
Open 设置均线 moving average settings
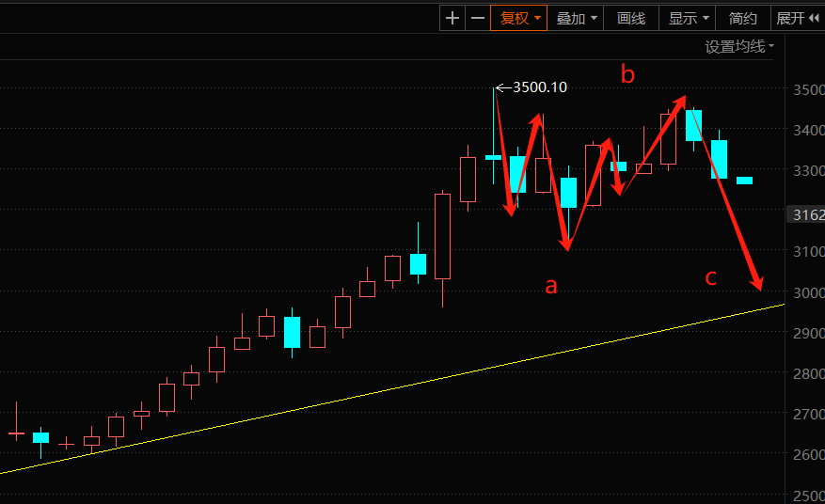(x=739, y=47)
